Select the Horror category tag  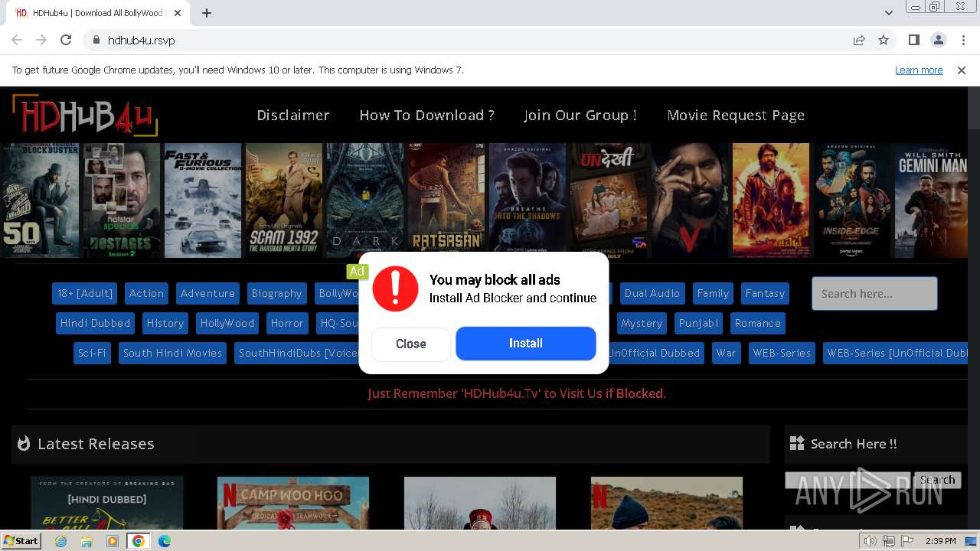coord(287,323)
